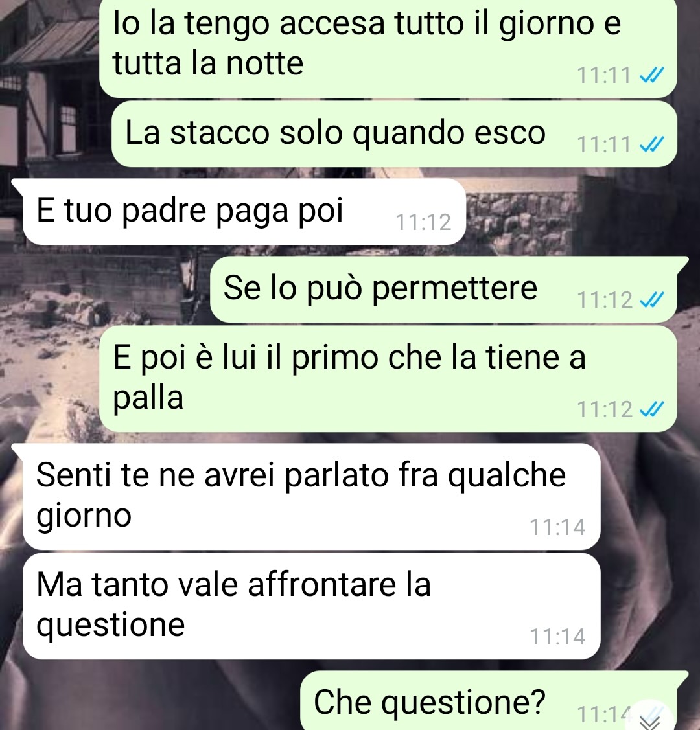Click read receipt ticks on 'tutta la notte' message
Viewport: 700px width, 730px height.
point(651,74)
